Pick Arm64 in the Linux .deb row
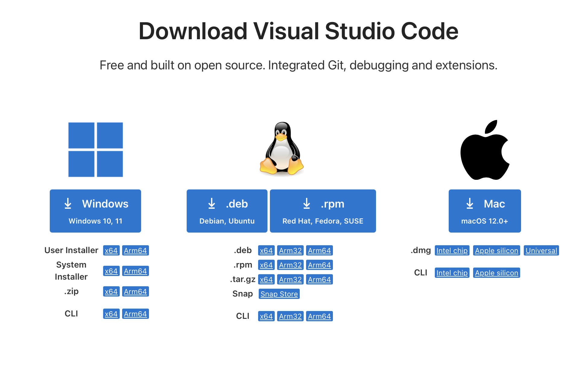This screenshot has width=588, height=365. point(319,250)
